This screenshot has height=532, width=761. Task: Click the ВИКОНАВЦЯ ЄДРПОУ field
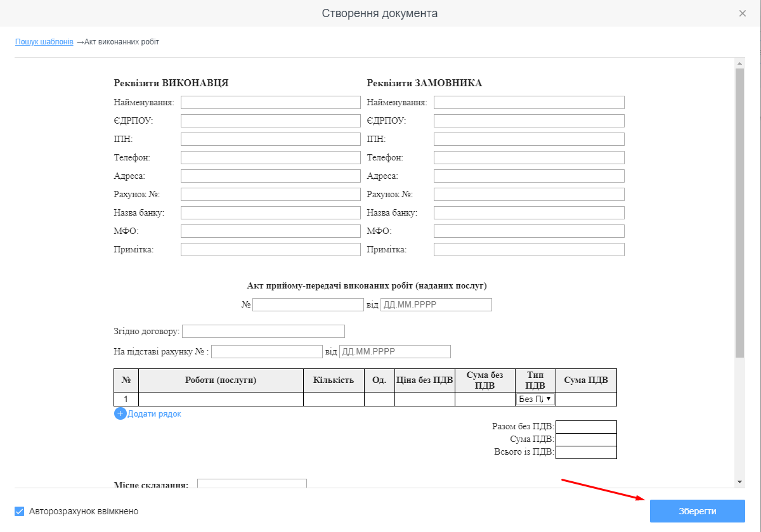coord(271,120)
